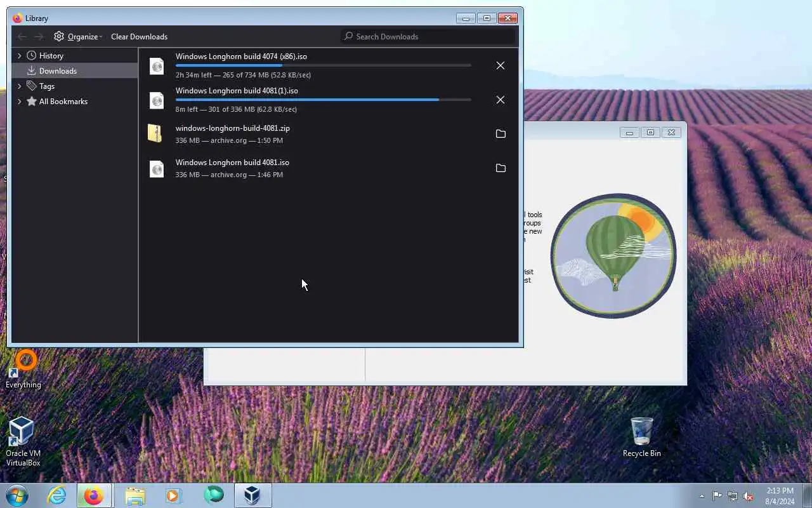Launch Internet Explorer from the taskbar

point(57,495)
